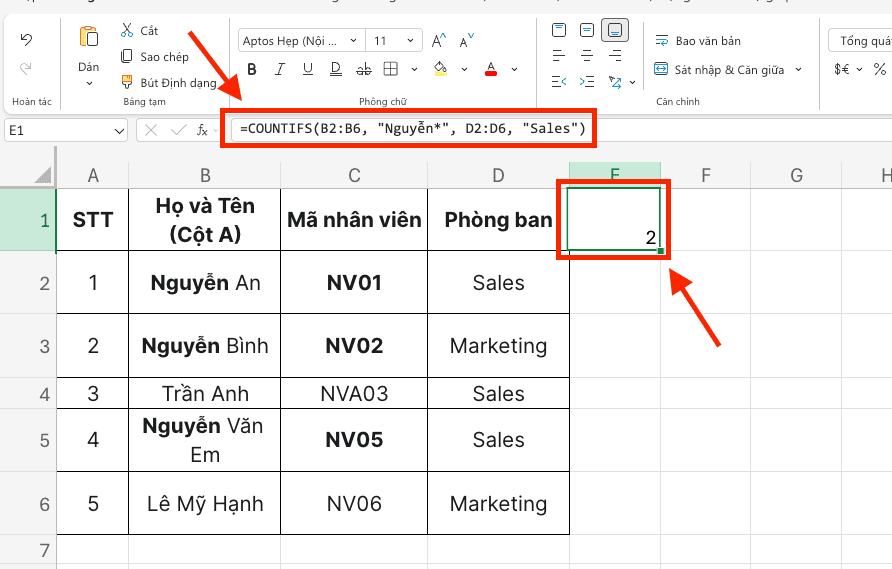
Task: Toggle strikethrough formatting
Action: point(364,69)
